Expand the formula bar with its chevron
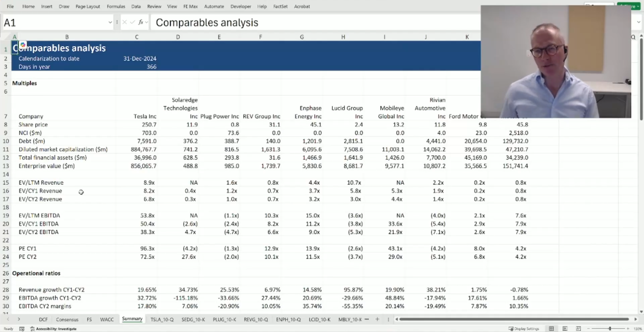644x332 pixels. pyautogui.click(x=638, y=22)
